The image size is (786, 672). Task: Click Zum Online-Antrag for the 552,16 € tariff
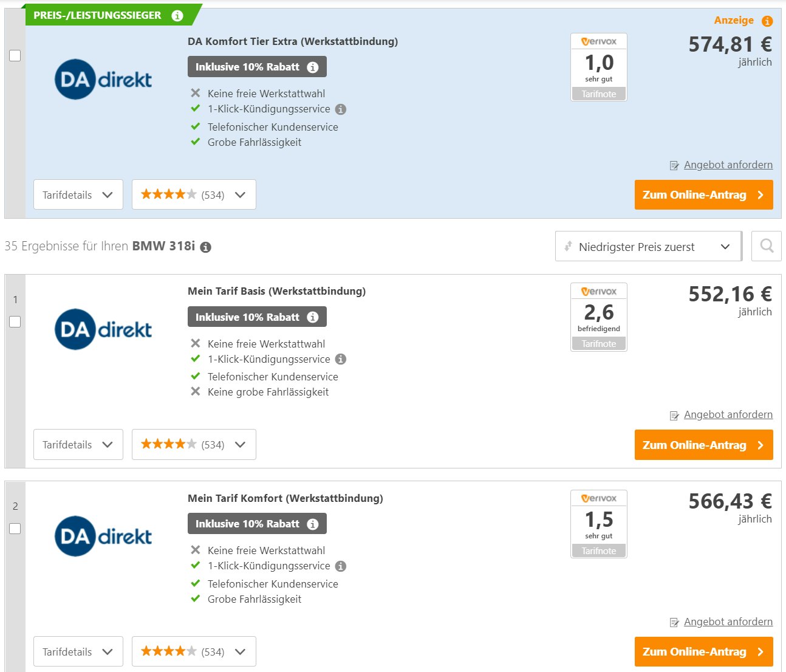(x=703, y=445)
